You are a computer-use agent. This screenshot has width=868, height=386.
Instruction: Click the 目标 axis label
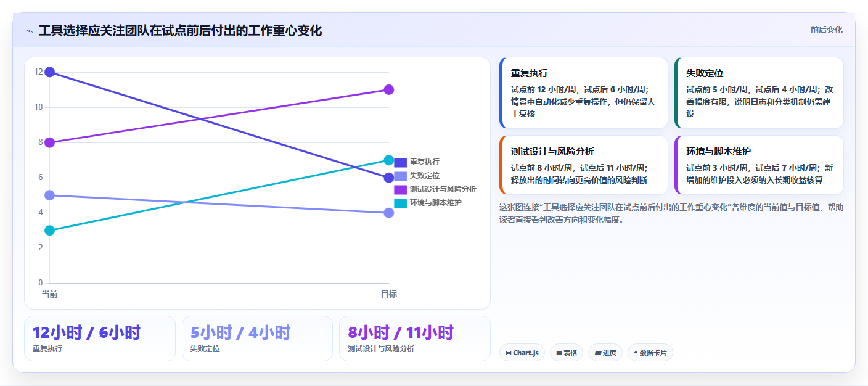click(389, 294)
